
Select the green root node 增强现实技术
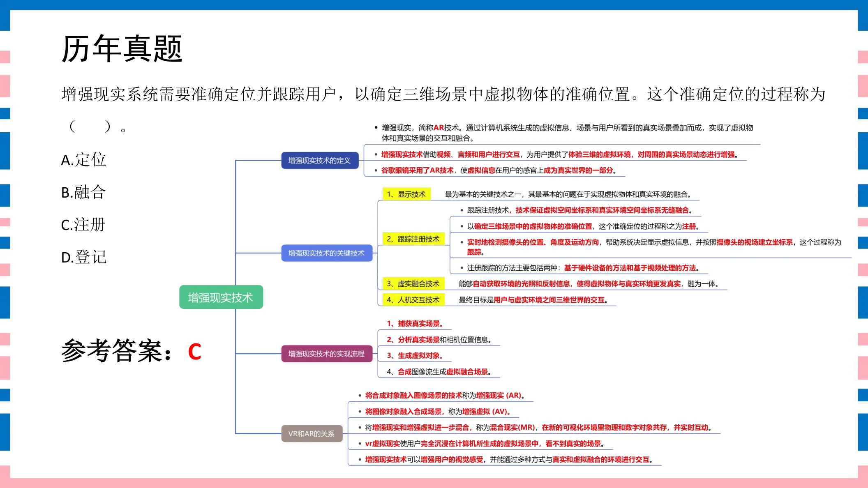pos(221,297)
